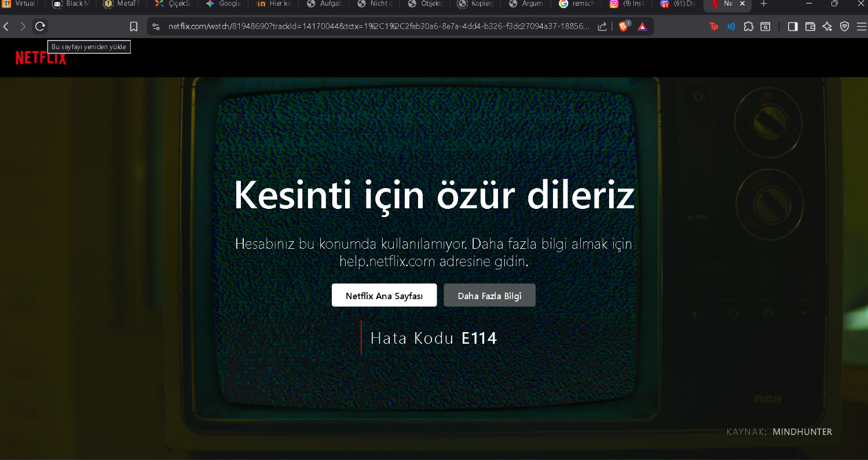
Task: Switch to the Objekt tab
Action: pos(427,4)
